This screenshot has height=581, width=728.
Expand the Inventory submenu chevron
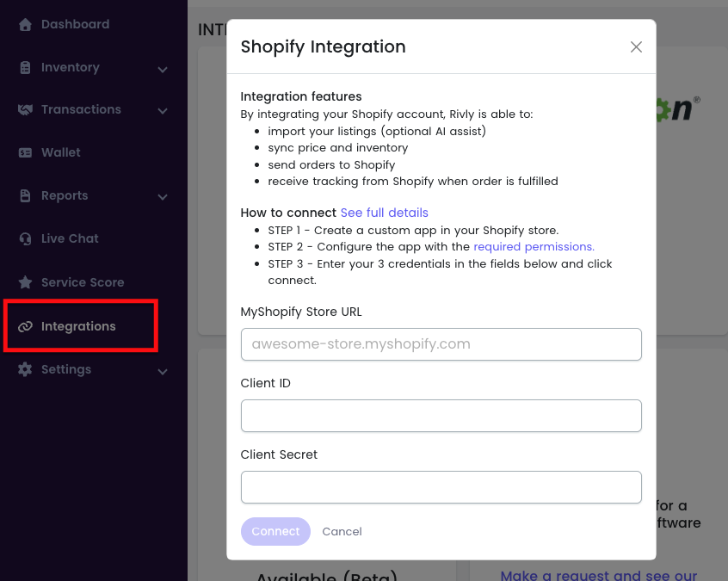point(163,69)
